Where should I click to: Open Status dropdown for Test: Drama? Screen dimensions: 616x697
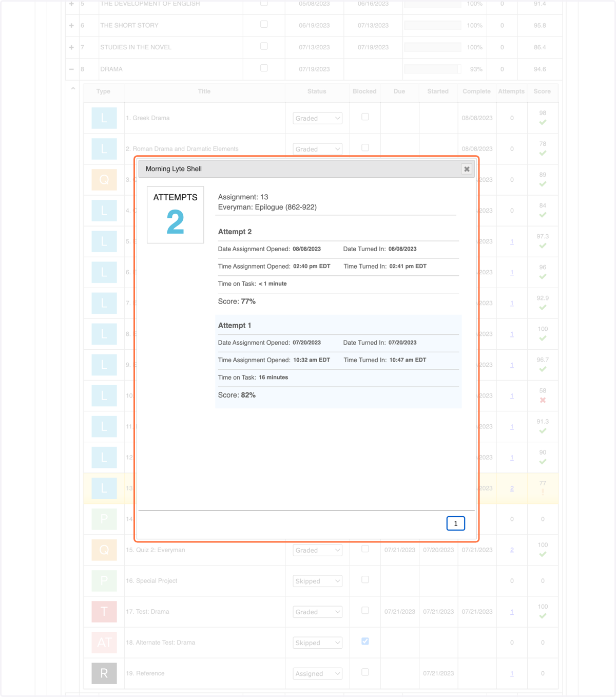318,612
